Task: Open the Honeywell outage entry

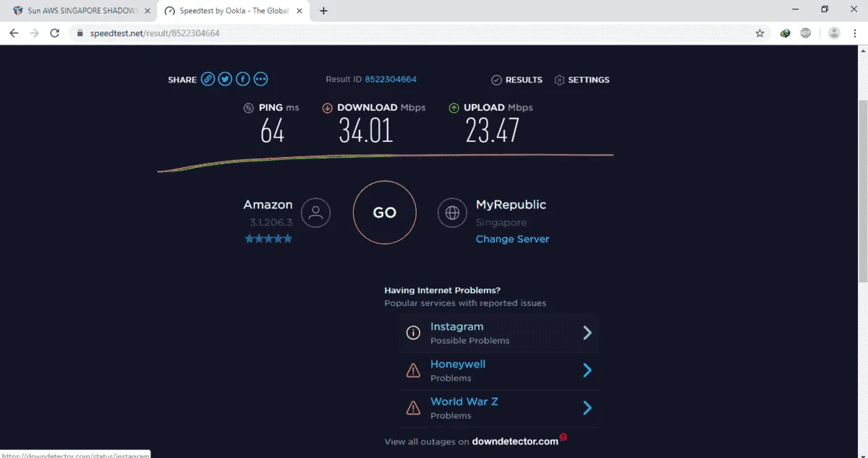Action: pos(499,370)
